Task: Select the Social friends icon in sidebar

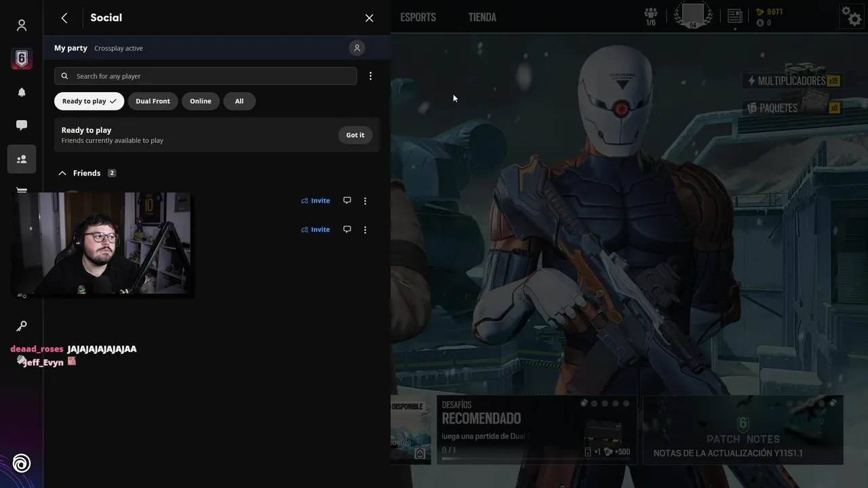Action: 22,159
